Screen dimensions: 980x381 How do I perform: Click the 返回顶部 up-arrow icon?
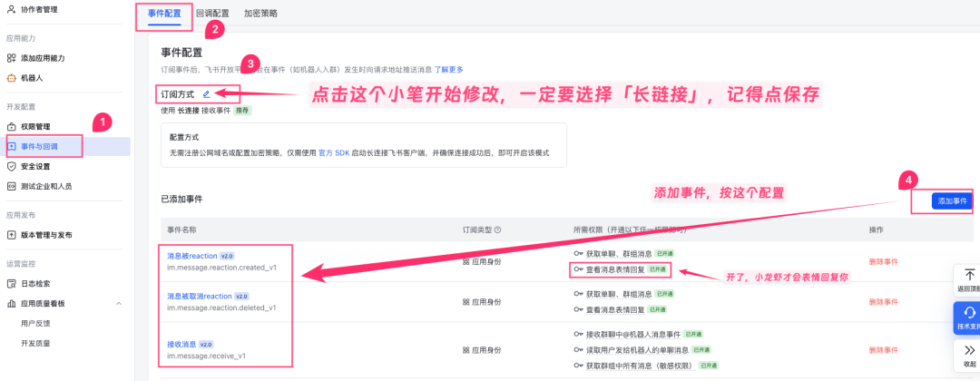(969, 275)
